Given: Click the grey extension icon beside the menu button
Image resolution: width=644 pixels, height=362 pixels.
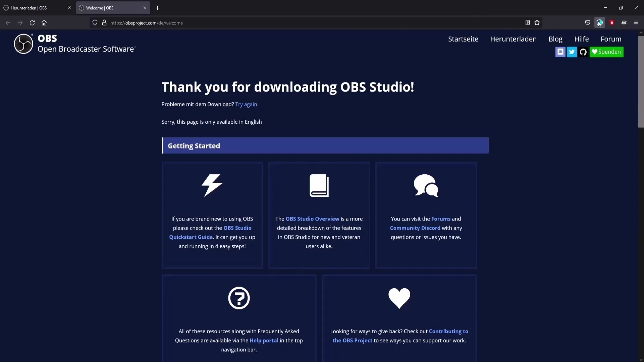Looking at the screenshot, I should (624, 23).
